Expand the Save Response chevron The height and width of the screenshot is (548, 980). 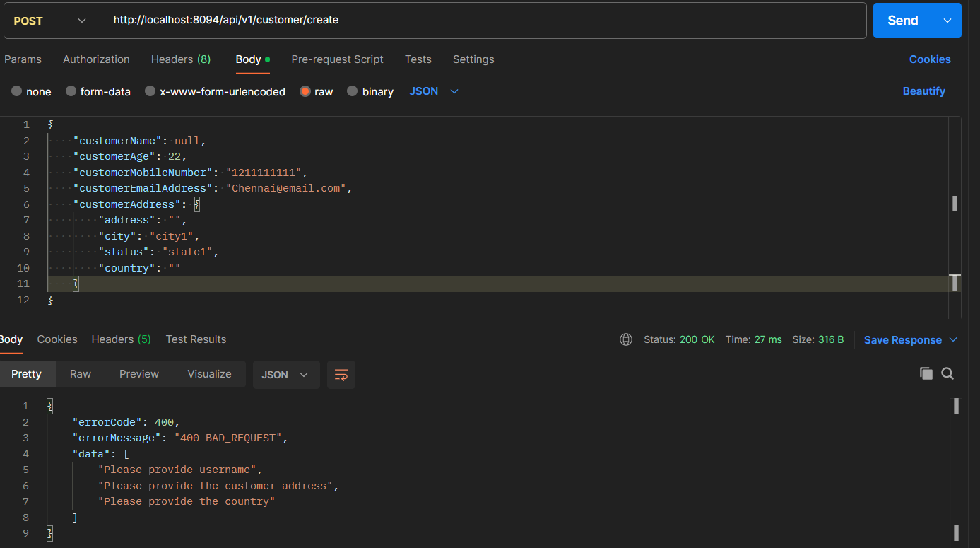tap(953, 340)
